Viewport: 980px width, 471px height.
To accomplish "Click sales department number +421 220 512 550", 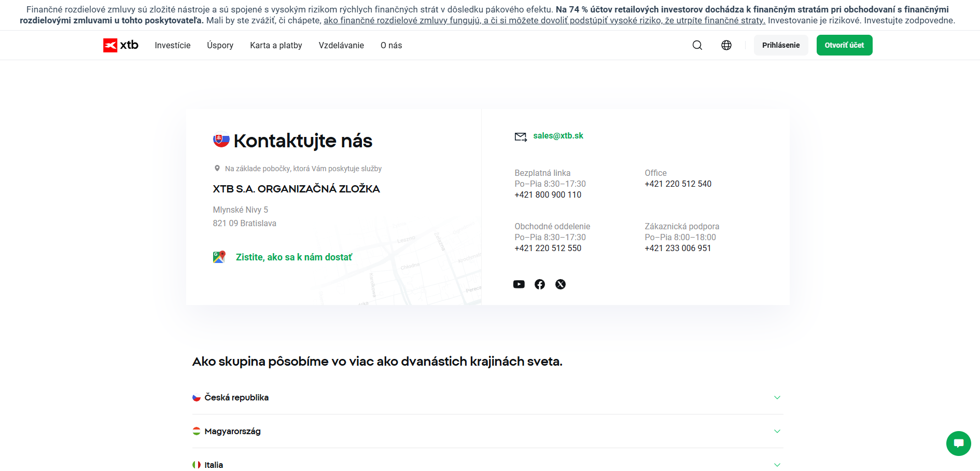I will tap(548, 248).
